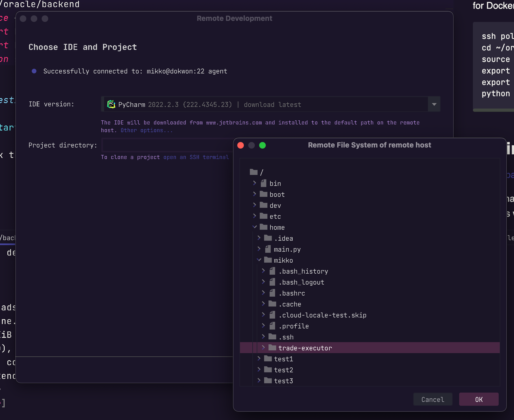Image resolution: width=514 pixels, height=420 pixels.
Task: Collapse the home folder chevron
Action: pyautogui.click(x=255, y=227)
